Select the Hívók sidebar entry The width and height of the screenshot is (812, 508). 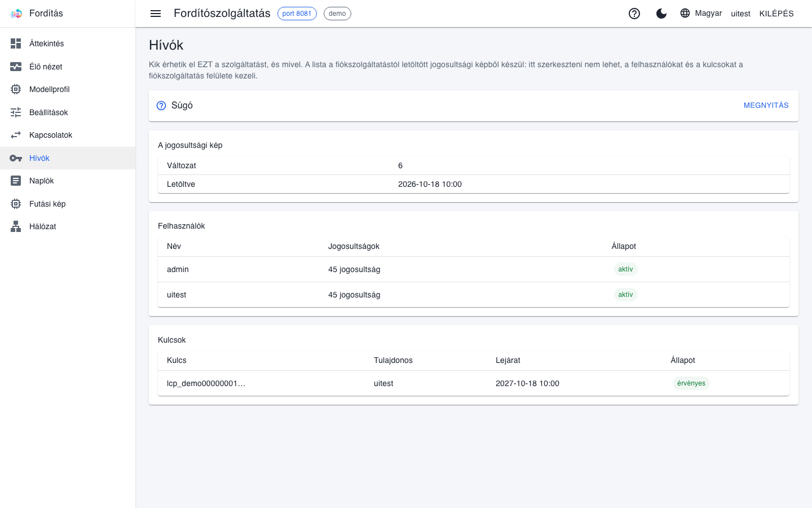click(68, 158)
